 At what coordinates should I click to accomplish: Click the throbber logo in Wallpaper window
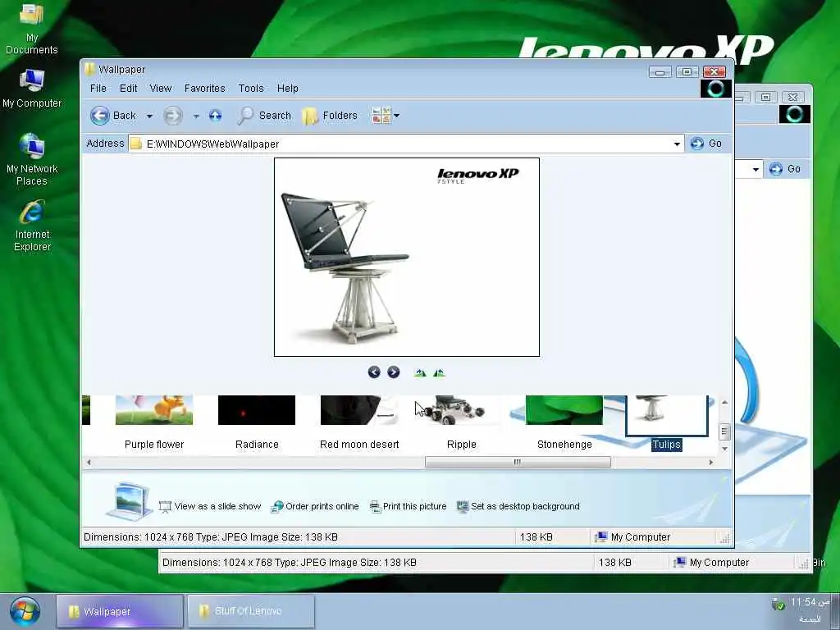point(715,89)
